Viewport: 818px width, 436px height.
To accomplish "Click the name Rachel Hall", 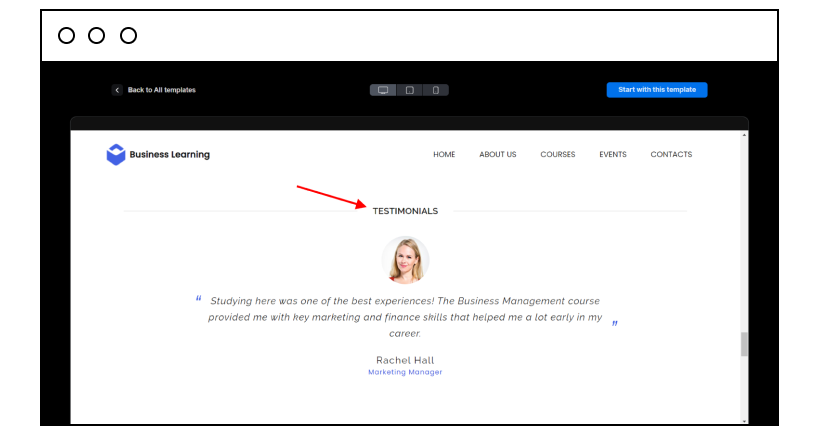I will point(405,360).
